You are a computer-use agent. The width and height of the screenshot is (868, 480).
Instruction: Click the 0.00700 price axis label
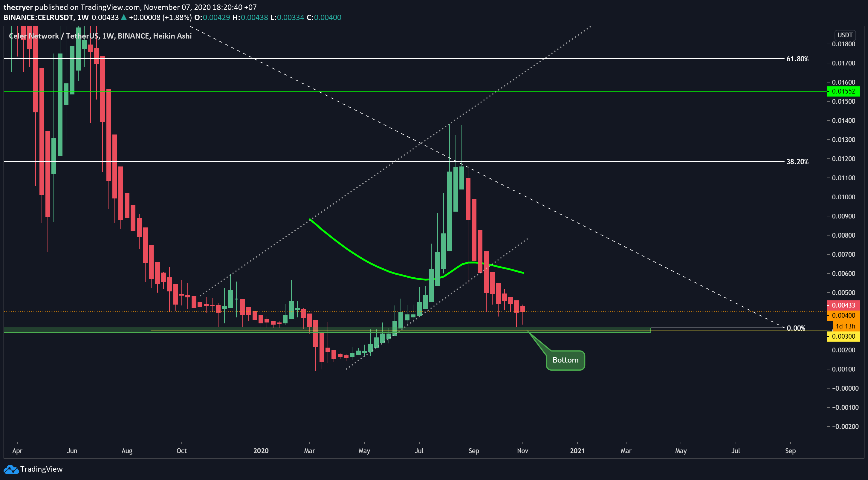(x=843, y=254)
